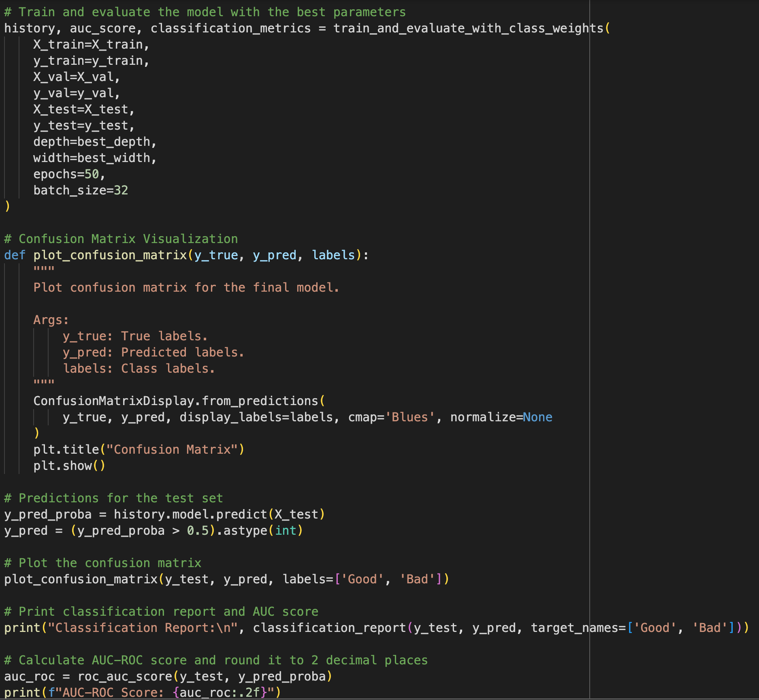759x700 pixels.
Task: Click docstring text 'Plot confusion matrix for the final model.'
Action: [186, 288]
